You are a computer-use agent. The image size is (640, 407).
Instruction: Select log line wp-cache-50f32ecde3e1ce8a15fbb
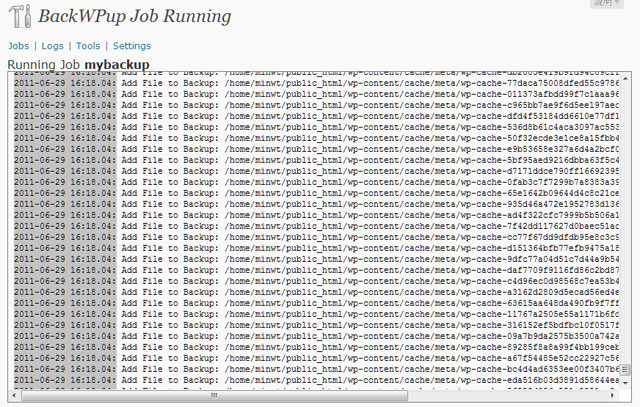point(316,138)
